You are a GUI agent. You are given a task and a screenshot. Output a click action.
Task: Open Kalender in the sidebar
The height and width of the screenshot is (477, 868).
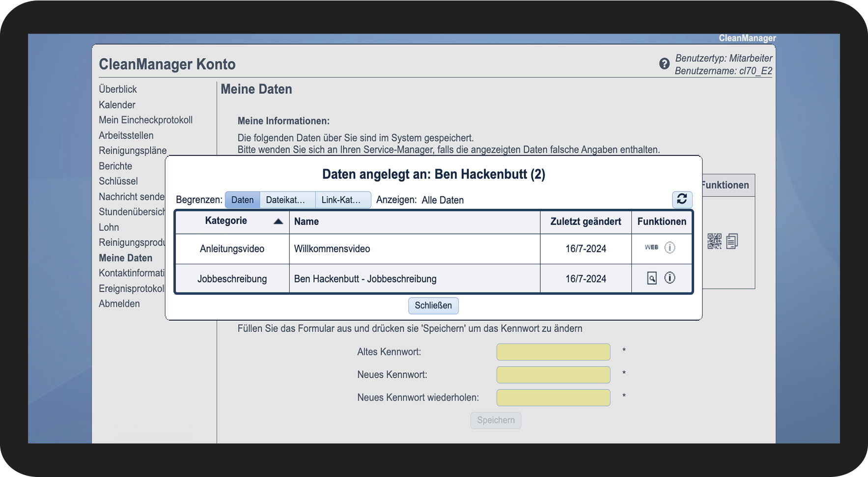[117, 105]
